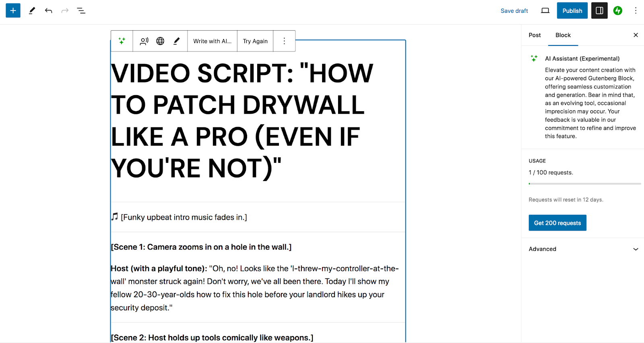Open the change tone speaking-person icon
Screen dimensions: 644x343
click(144, 41)
